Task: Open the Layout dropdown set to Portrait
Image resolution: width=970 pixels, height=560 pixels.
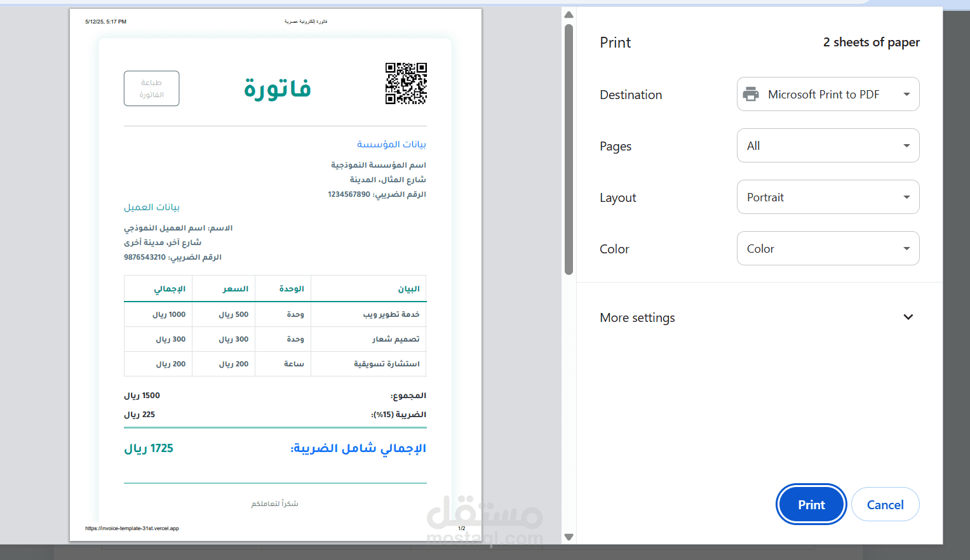Action: click(828, 197)
